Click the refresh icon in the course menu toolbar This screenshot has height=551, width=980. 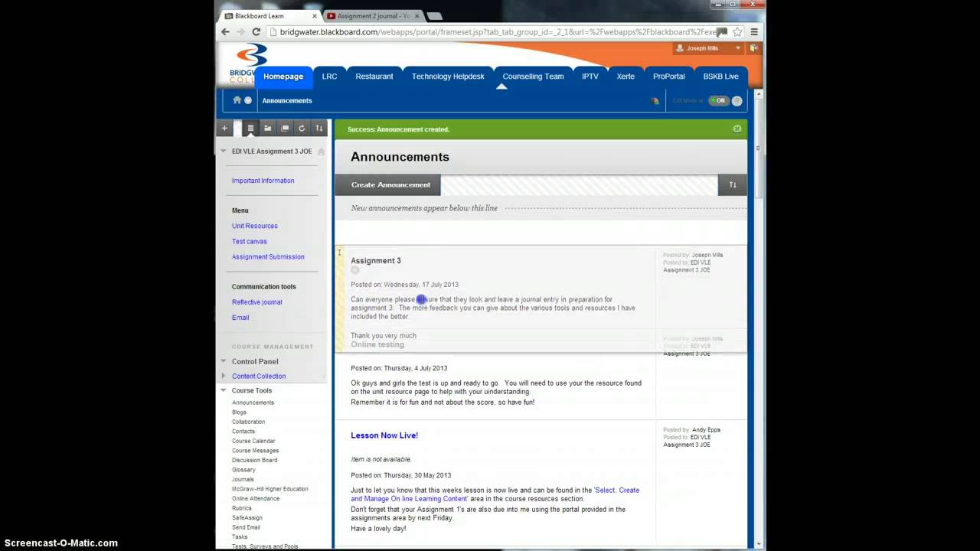302,129
